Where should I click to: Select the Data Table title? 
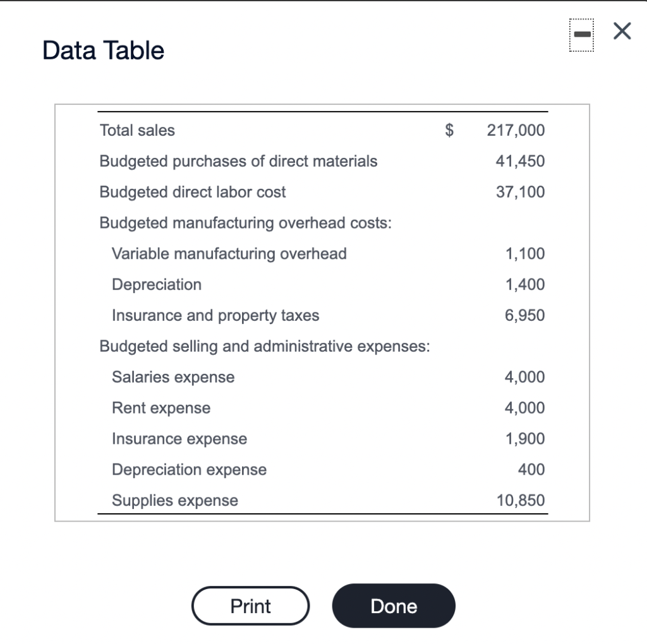102,50
